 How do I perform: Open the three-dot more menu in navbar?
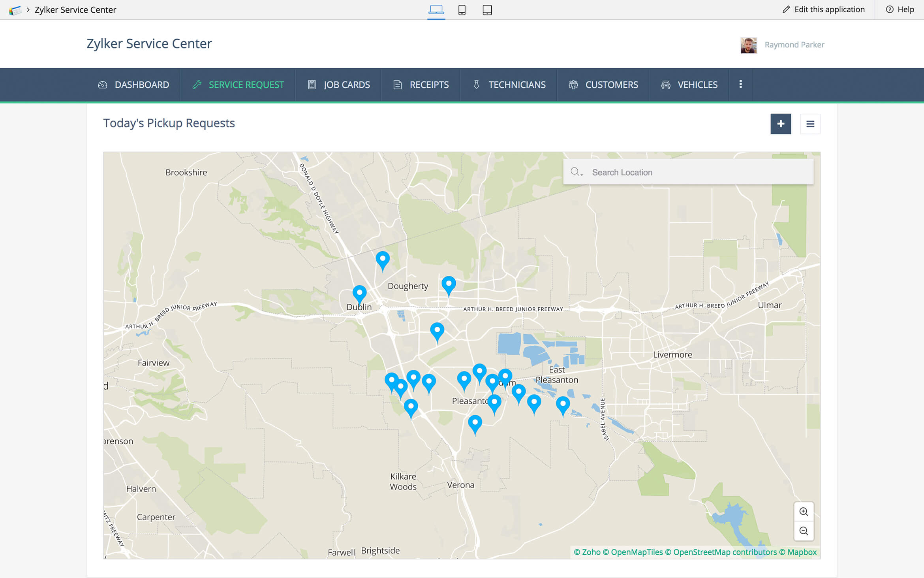click(x=740, y=84)
